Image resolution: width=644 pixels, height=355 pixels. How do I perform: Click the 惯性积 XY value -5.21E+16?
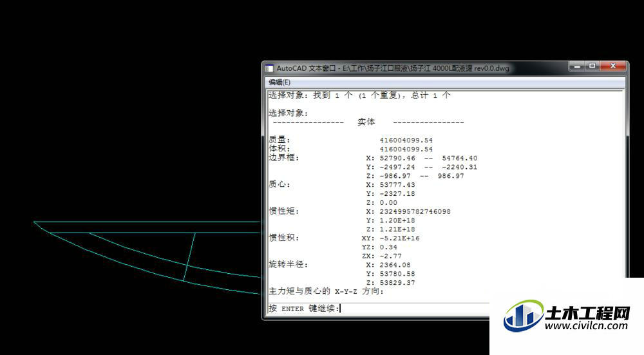pos(400,238)
